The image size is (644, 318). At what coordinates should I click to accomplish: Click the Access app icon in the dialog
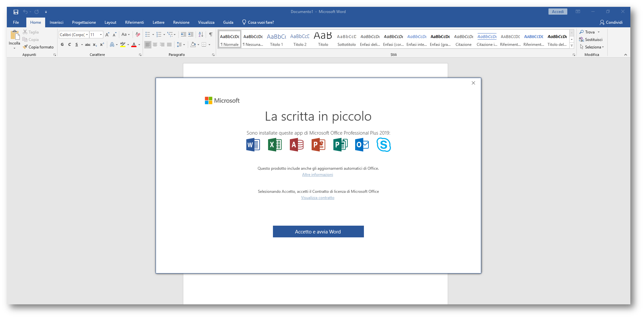(297, 145)
